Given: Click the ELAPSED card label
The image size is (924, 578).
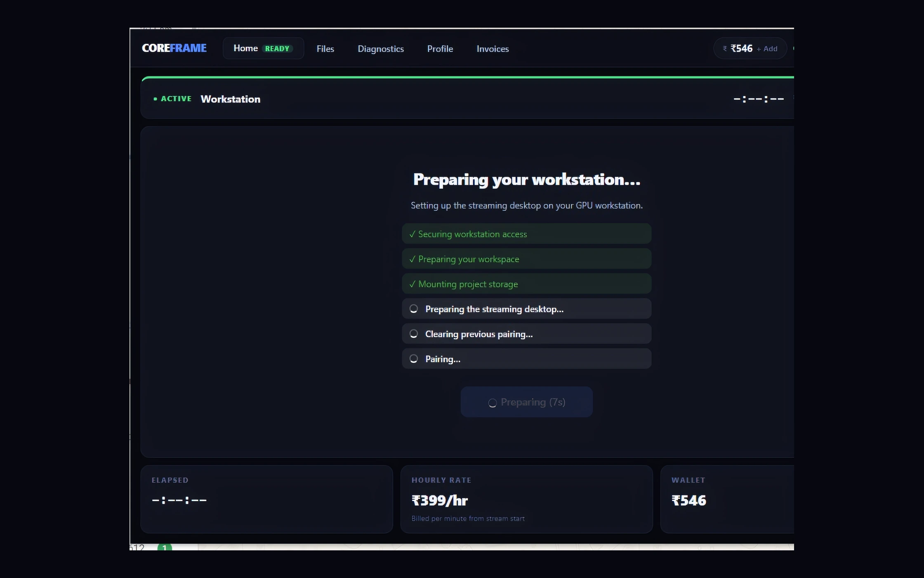Looking at the screenshot, I should (170, 480).
